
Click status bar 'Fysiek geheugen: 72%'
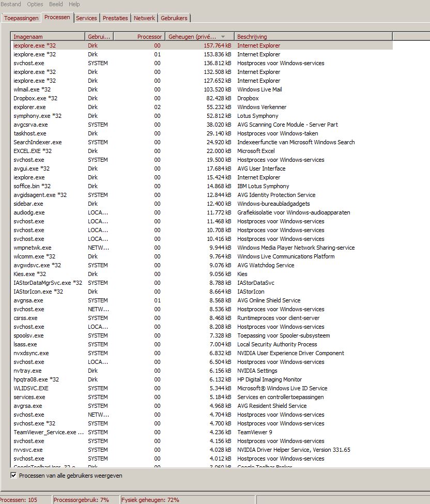pos(150,500)
